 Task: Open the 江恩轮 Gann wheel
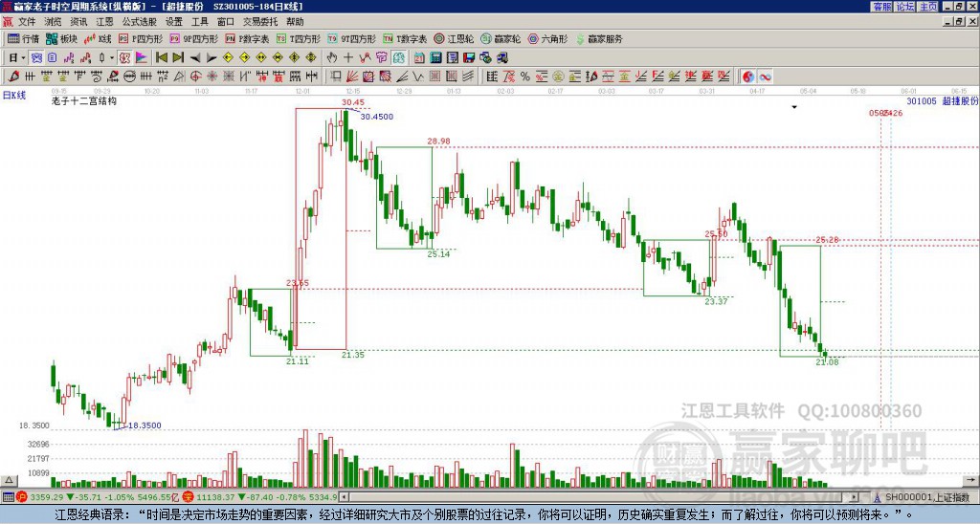click(454, 38)
